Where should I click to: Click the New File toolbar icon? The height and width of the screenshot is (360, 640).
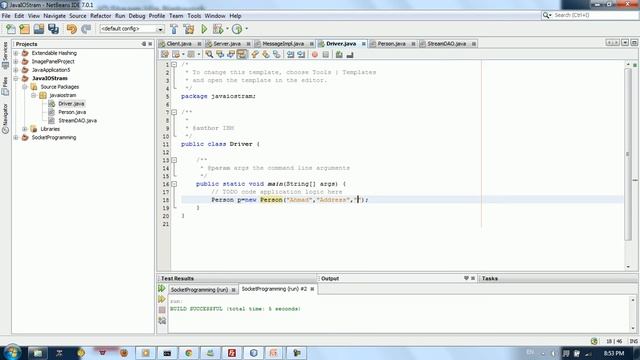11,29
